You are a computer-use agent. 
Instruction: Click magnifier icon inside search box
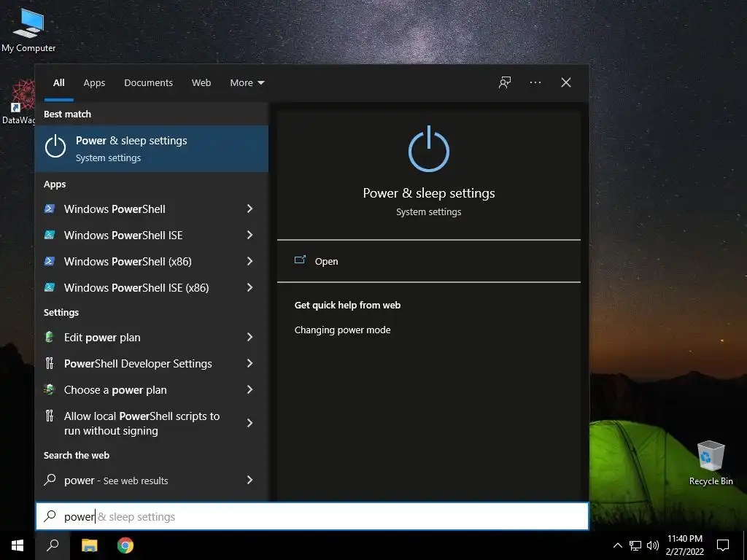[50, 516]
